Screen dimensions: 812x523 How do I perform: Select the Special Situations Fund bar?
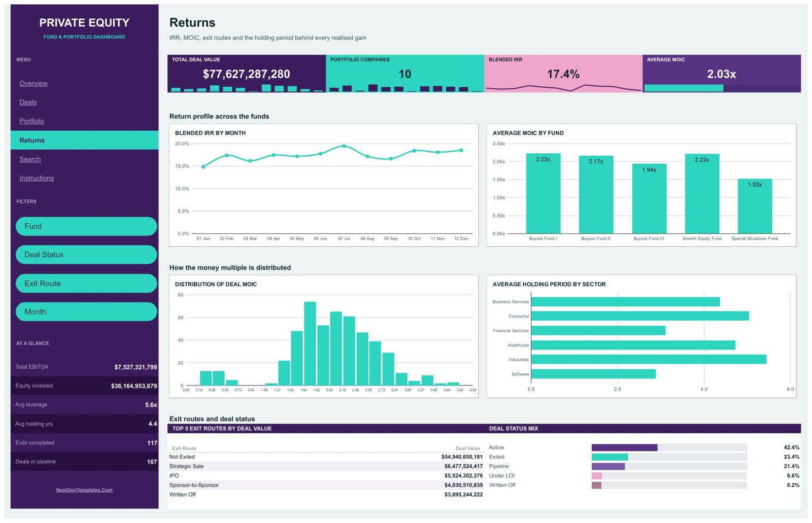point(755,206)
